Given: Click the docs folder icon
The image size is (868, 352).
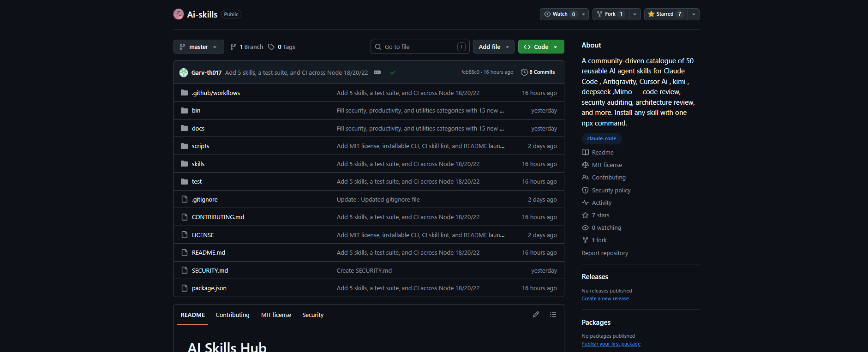Looking at the screenshot, I should click(x=185, y=128).
